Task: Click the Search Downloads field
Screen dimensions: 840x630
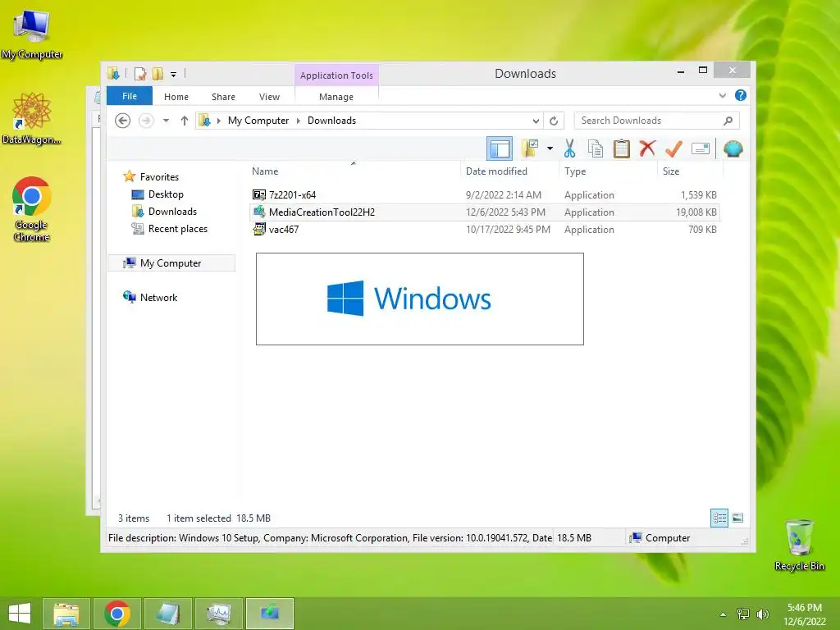Action: pyautogui.click(x=656, y=121)
